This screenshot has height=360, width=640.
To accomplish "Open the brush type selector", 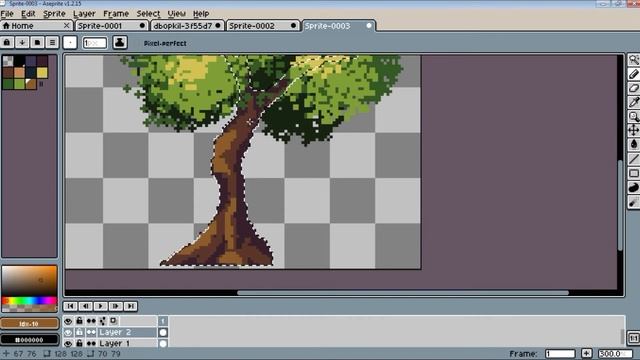I will click(70, 42).
